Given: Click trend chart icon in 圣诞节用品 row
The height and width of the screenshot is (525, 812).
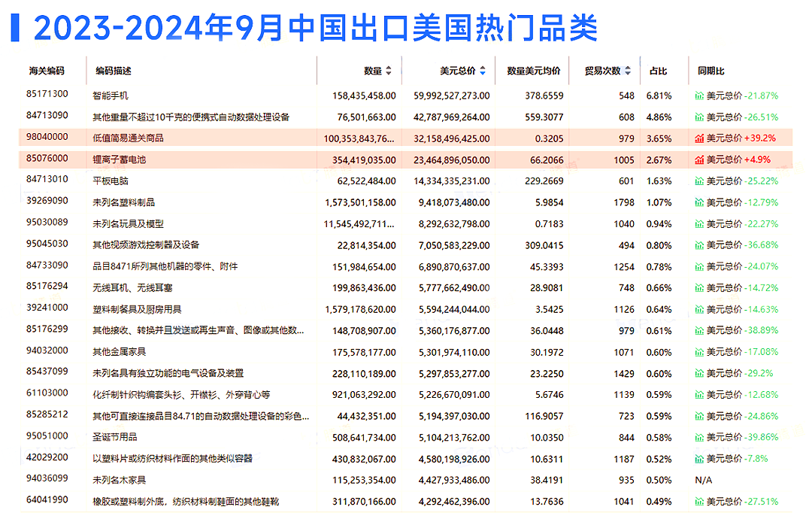Looking at the screenshot, I should tap(699, 438).
